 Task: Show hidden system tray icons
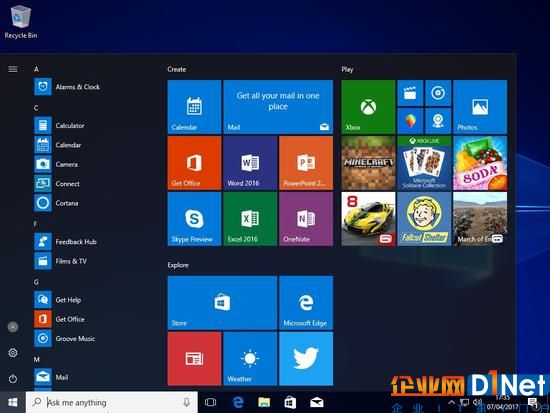tap(451, 402)
